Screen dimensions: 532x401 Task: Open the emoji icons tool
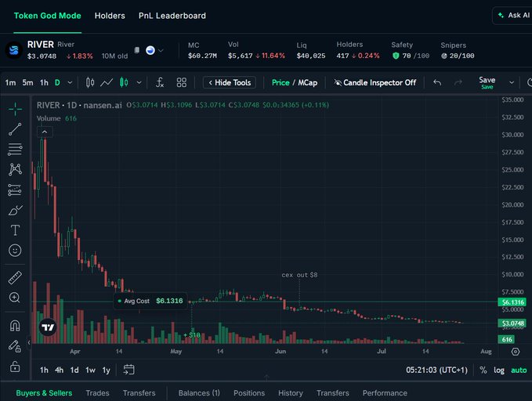15,251
